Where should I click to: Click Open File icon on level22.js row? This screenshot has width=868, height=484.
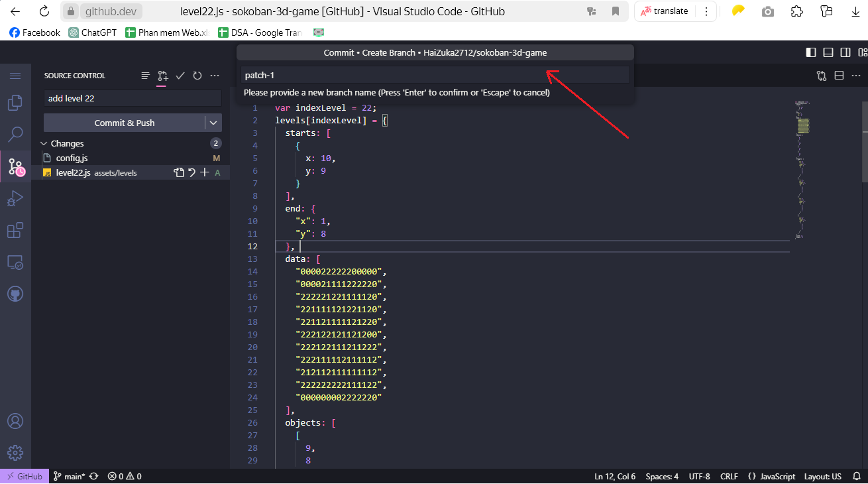tap(178, 172)
